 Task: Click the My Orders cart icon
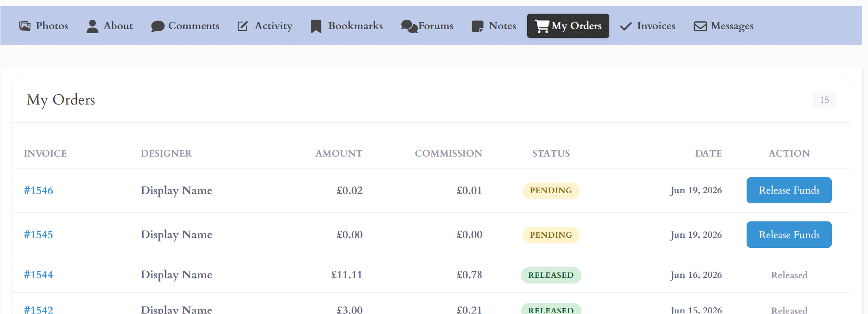click(x=542, y=26)
